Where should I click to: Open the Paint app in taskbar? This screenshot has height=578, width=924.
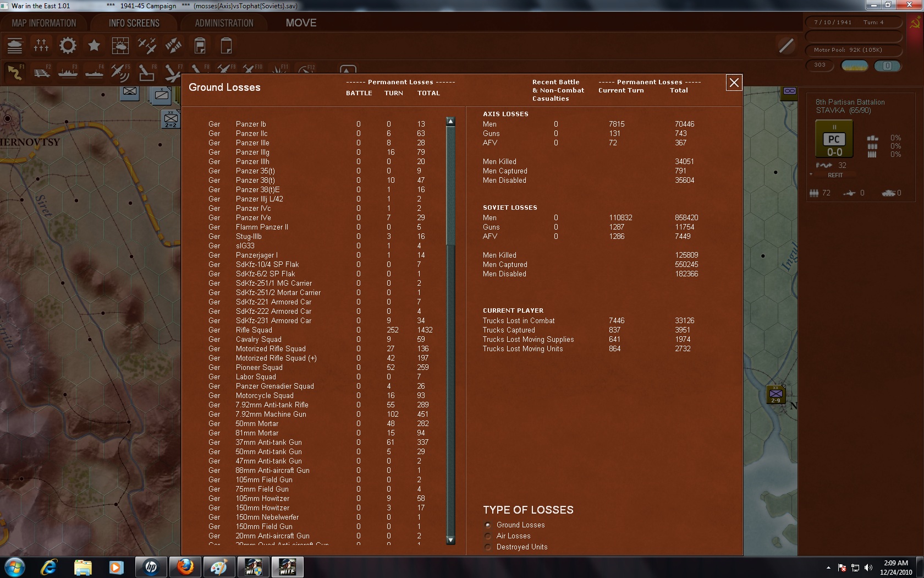click(219, 567)
